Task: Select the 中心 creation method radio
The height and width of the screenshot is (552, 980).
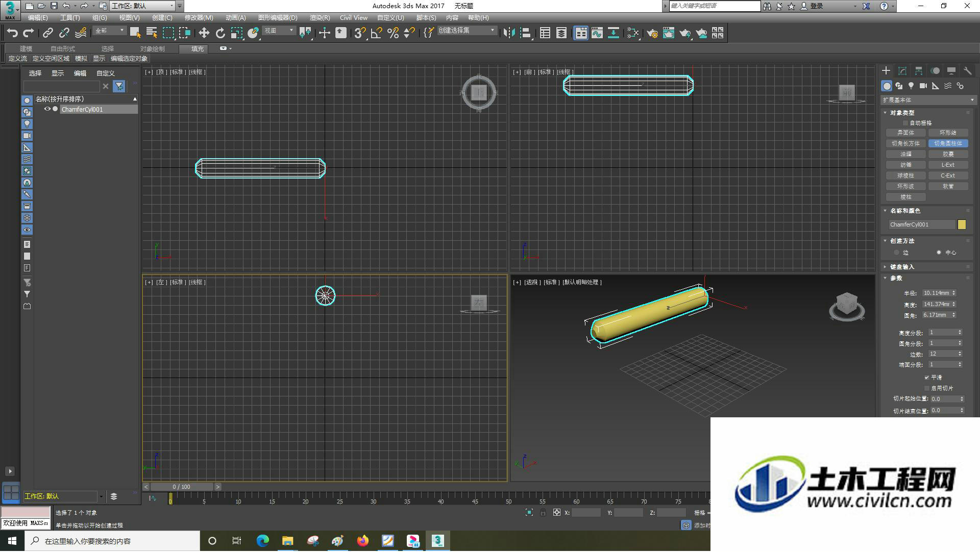Action: click(939, 253)
